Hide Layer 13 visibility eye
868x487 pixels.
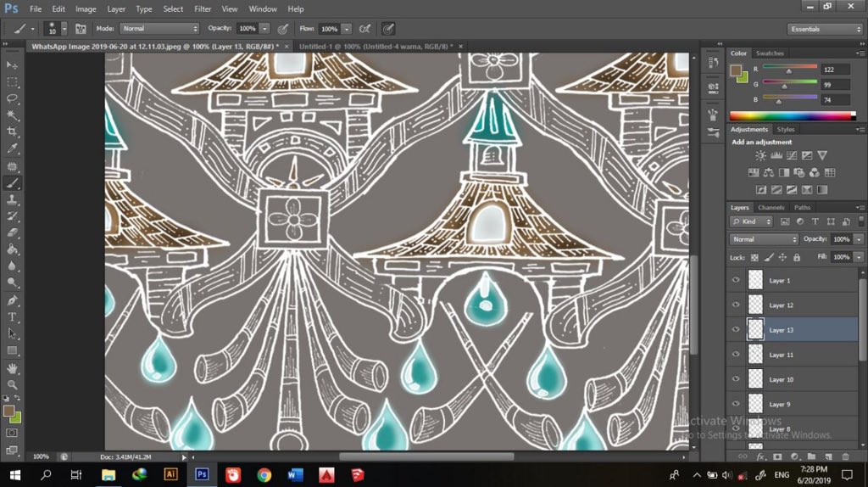coord(736,330)
